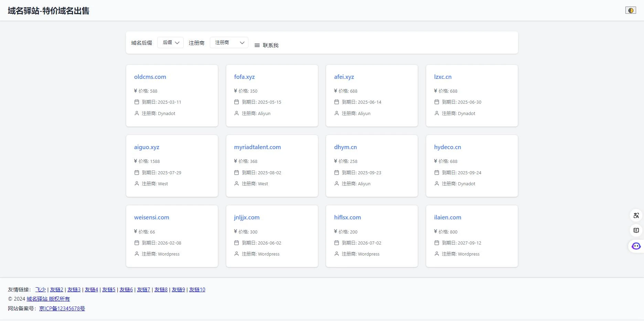Click calendar icon on ilaien.com card
Viewport: 644px width, 321px height.
pos(437,243)
